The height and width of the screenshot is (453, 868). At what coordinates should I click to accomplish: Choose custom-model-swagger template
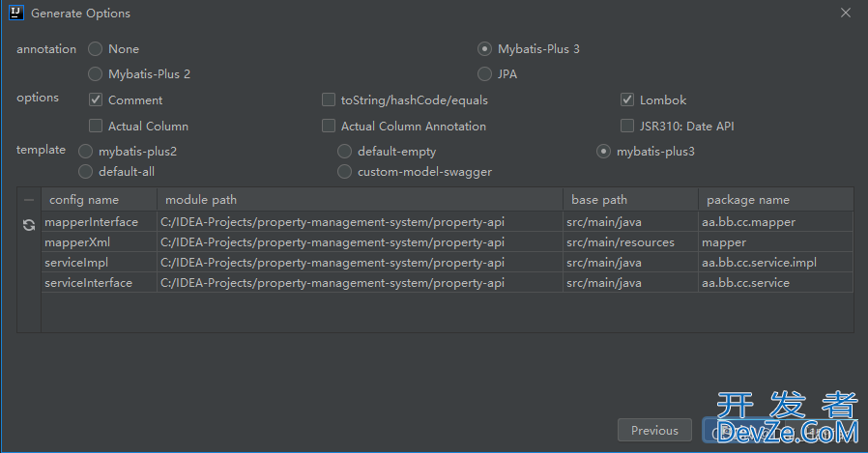click(x=344, y=172)
